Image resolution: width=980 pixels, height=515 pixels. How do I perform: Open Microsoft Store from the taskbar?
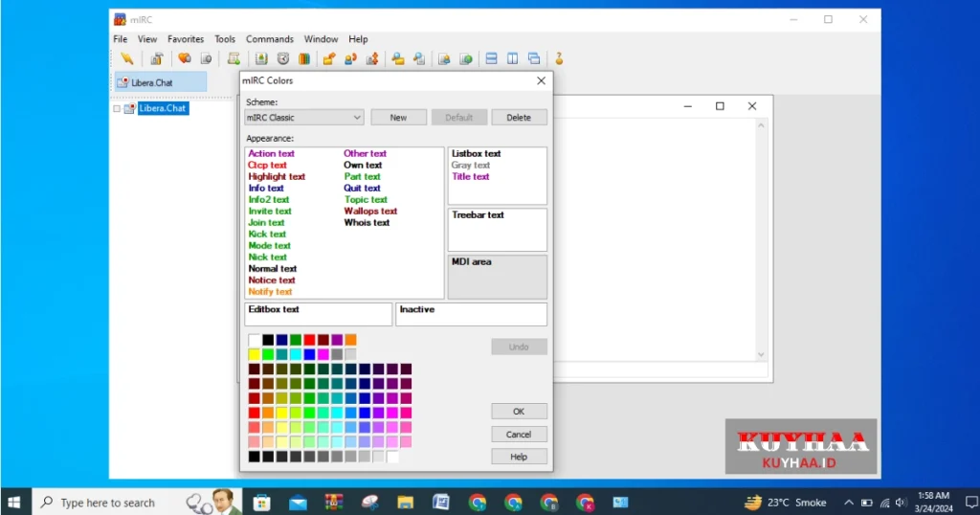[262, 502]
